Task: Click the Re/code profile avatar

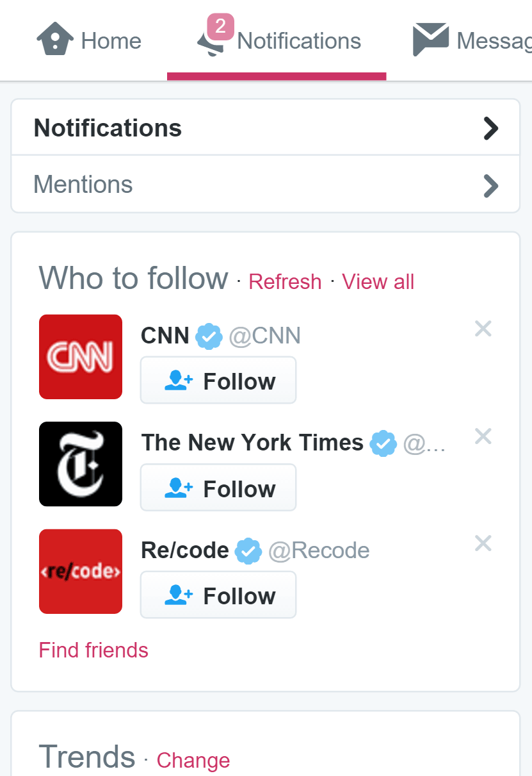Action: point(81,572)
